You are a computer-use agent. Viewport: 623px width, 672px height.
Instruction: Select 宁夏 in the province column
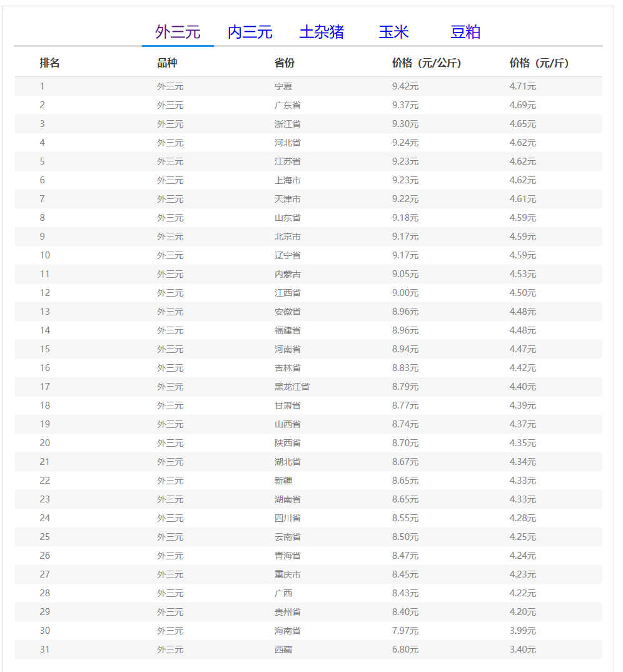[283, 86]
